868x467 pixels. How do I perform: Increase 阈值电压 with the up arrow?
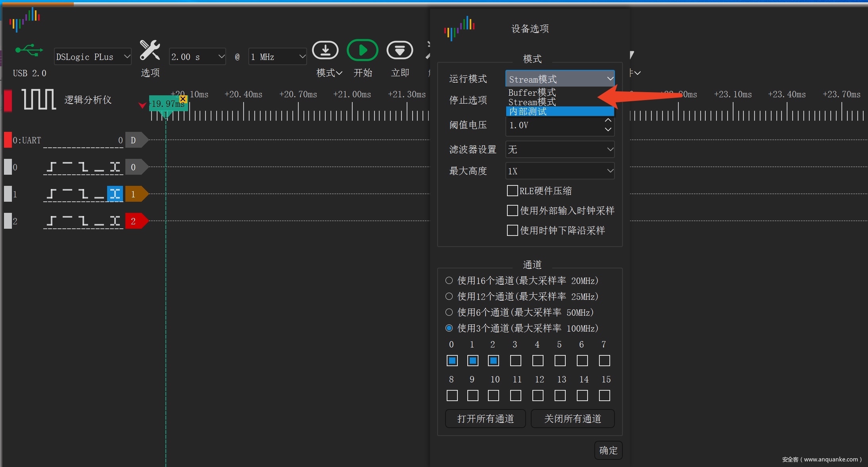click(608, 120)
